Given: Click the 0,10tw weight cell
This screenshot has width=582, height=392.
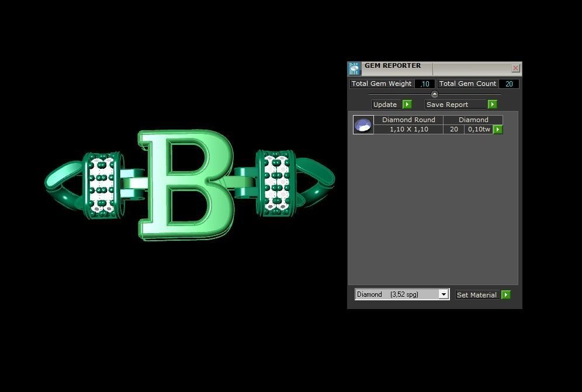Looking at the screenshot, I should (479, 129).
